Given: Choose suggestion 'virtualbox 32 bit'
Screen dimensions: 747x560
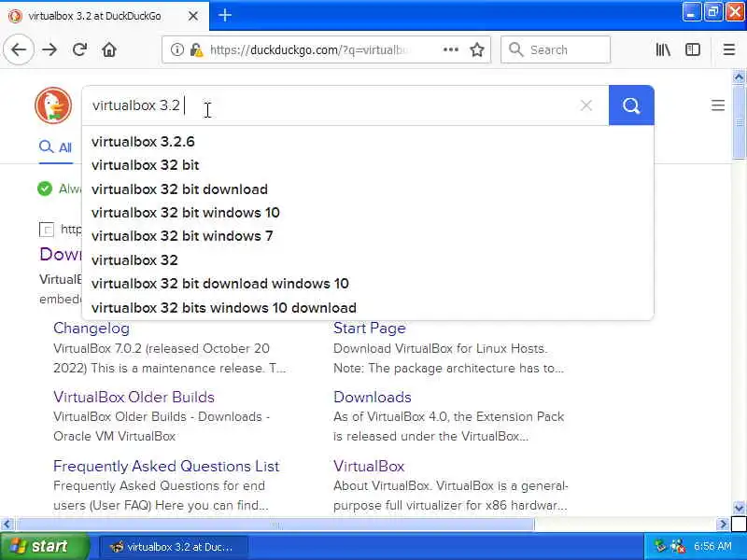Looking at the screenshot, I should click(367, 165).
